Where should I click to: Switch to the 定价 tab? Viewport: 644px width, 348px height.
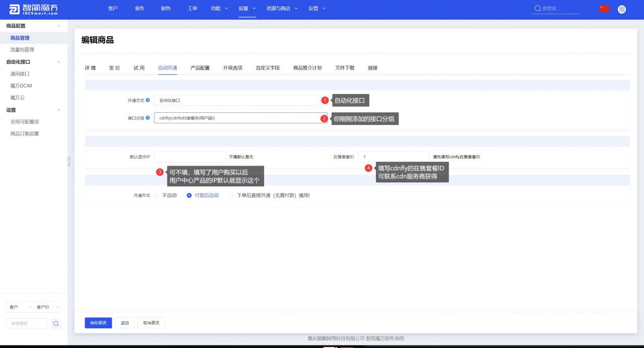114,68
